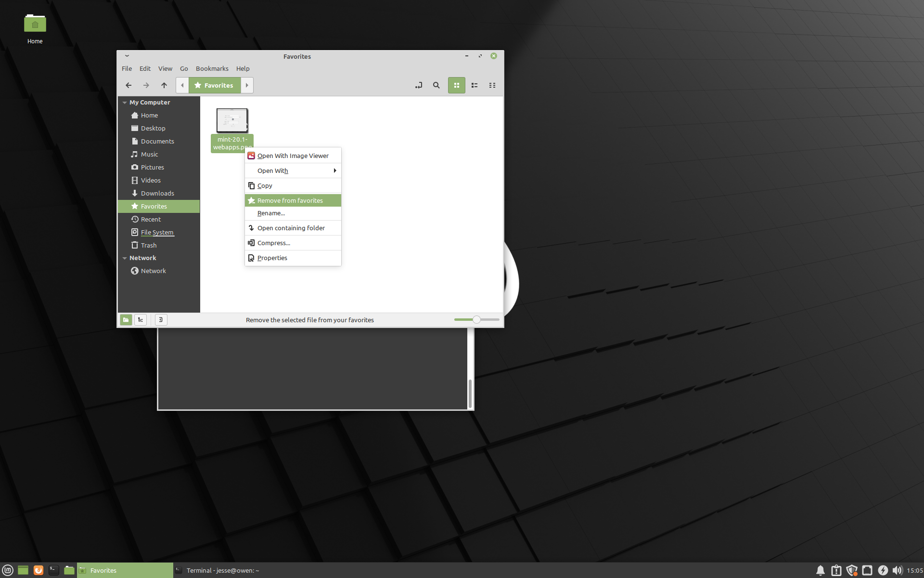The image size is (924, 578).
Task: Open Trash in the sidebar
Action: point(159,245)
